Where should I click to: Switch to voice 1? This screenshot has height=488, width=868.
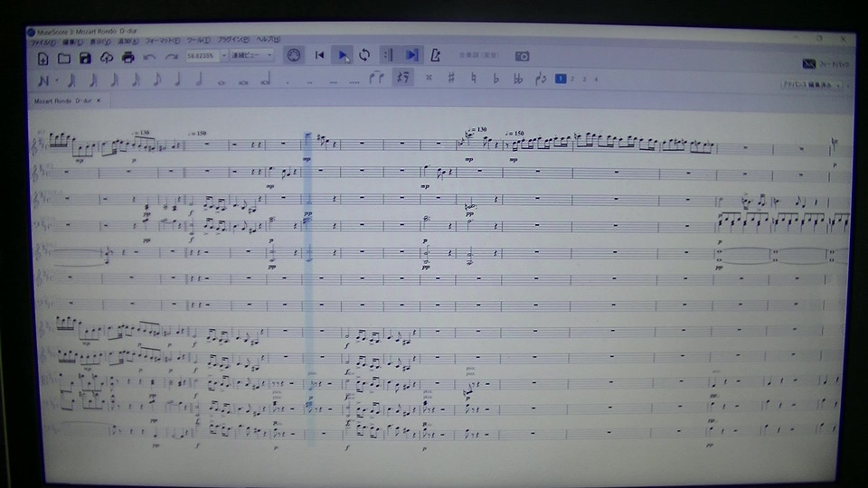(x=561, y=79)
